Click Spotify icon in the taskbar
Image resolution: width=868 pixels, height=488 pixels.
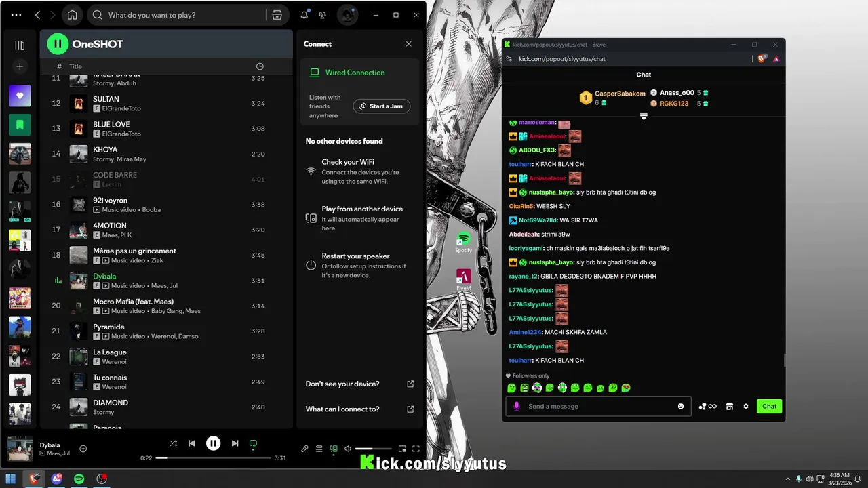click(79, 479)
